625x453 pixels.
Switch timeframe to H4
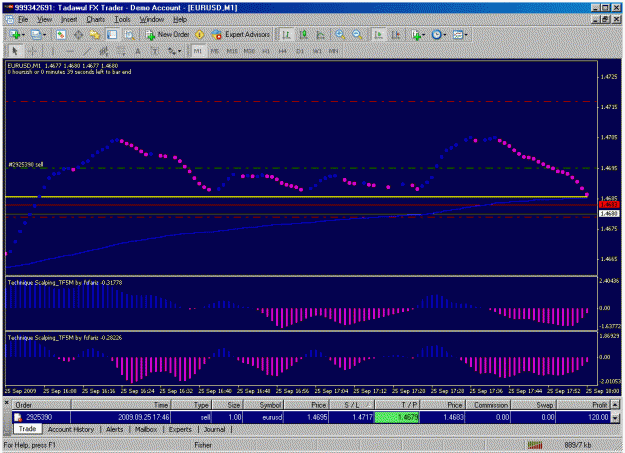[283, 51]
